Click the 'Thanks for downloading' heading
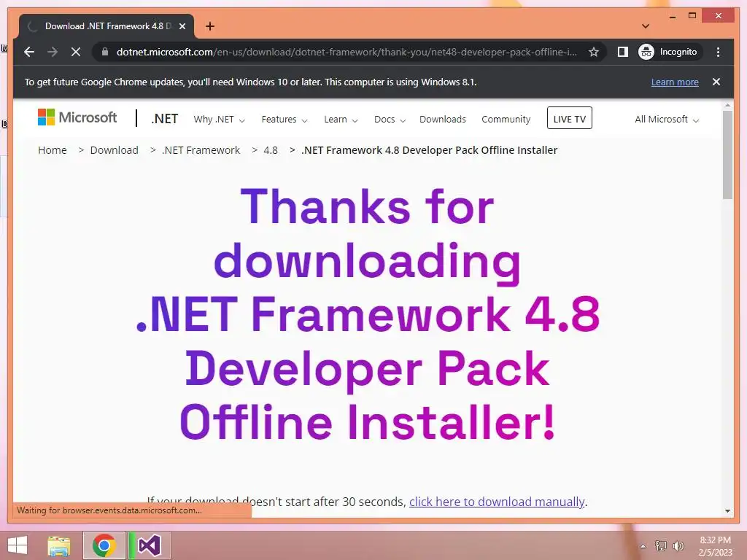The width and height of the screenshot is (747, 560). [x=368, y=314]
